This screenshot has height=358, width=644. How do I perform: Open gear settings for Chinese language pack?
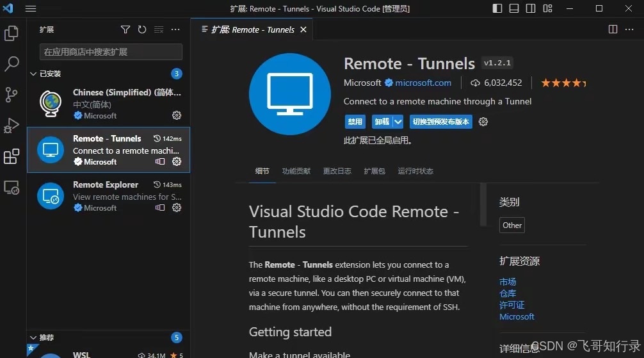177,115
